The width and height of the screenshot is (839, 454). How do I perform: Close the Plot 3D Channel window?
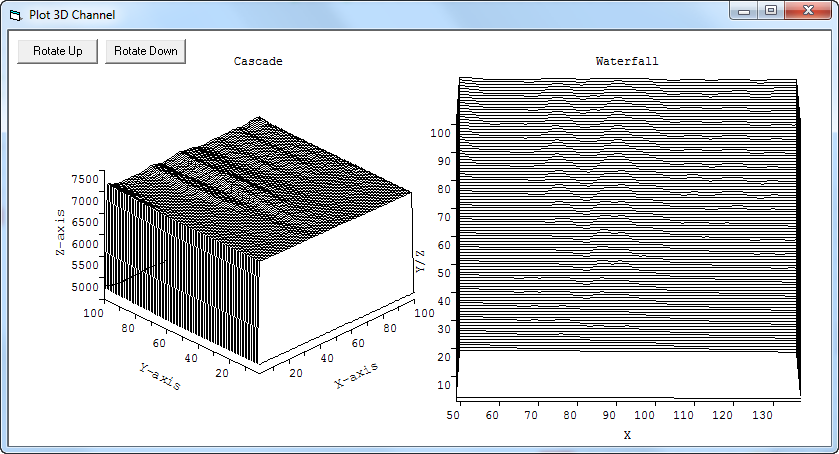point(807,11)
